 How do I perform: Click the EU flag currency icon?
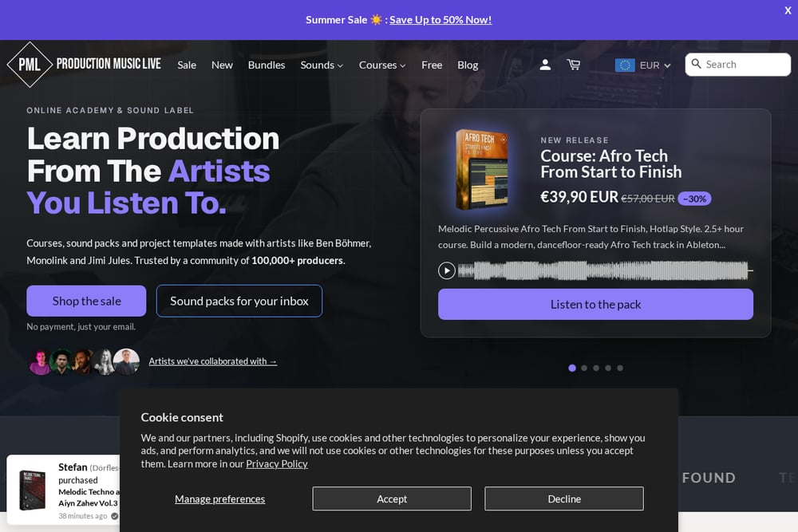click(625, 65)
